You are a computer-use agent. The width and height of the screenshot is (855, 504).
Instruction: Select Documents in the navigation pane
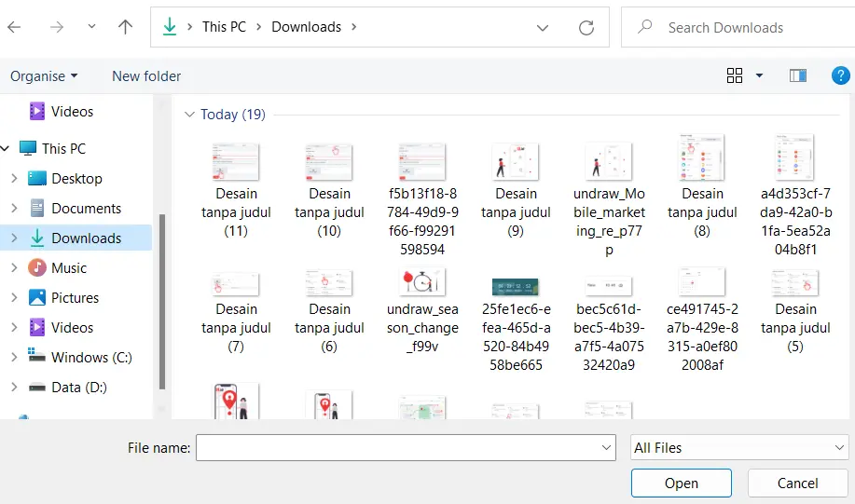(x=86, y=209)
